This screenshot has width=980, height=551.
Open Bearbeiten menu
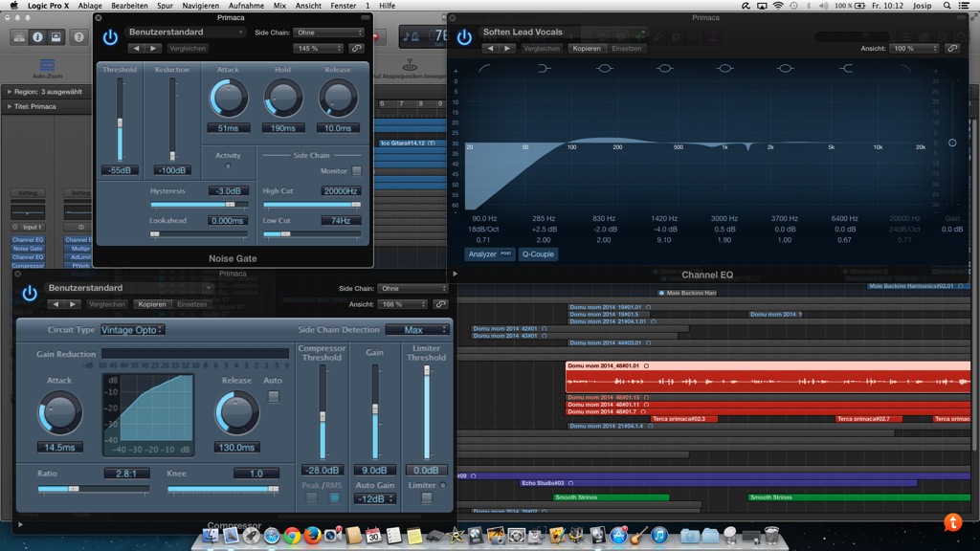(129, 6)
